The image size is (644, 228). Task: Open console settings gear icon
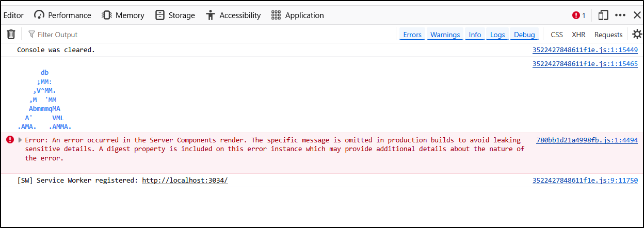pos(637,35)
